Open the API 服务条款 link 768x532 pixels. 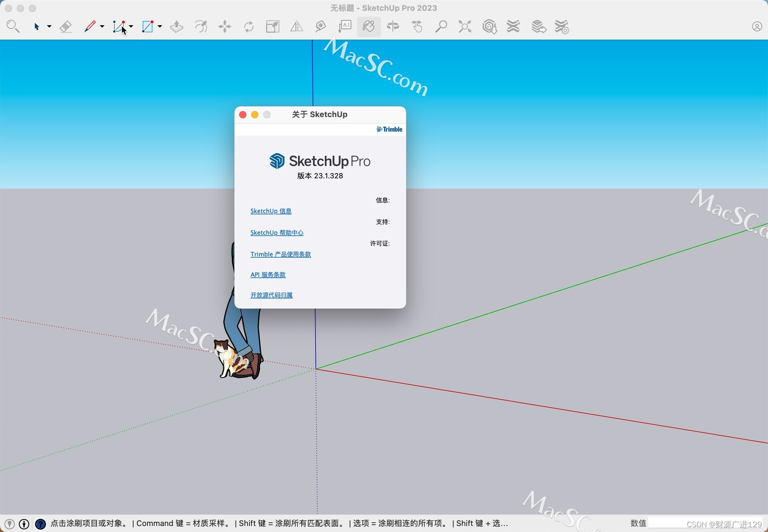coord(268,275)
